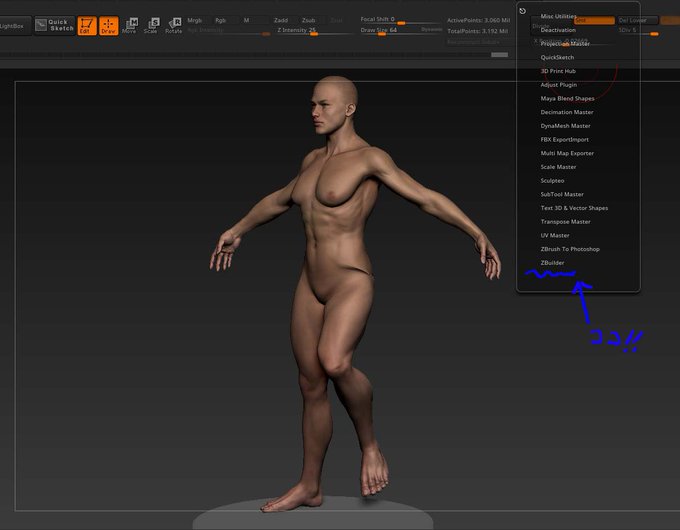Open the FBX ExportImport plugin
This screenshot has width=680, height=530.
(565, 140)
